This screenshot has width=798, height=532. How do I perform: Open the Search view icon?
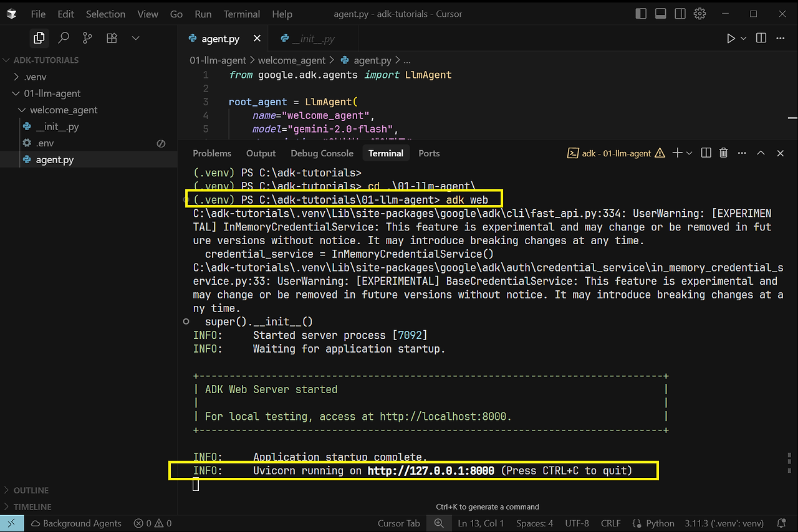point(63,38)
